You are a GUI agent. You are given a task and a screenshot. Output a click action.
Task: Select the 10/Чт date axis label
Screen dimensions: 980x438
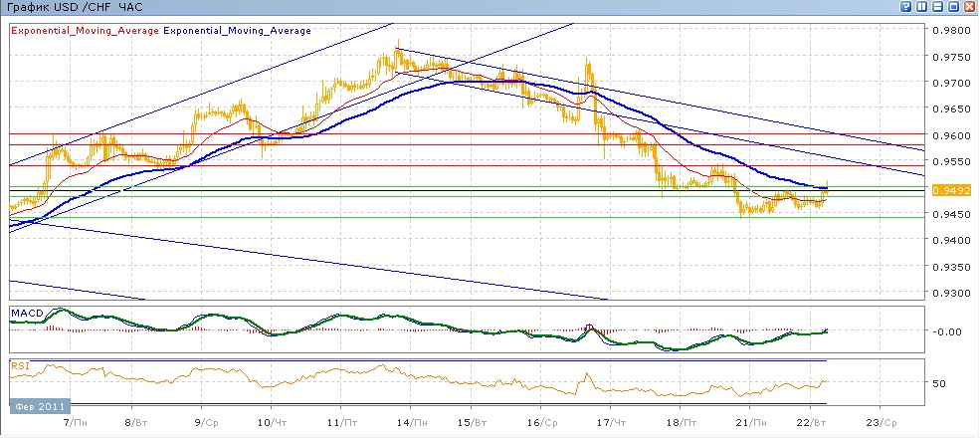click(274, 422)
